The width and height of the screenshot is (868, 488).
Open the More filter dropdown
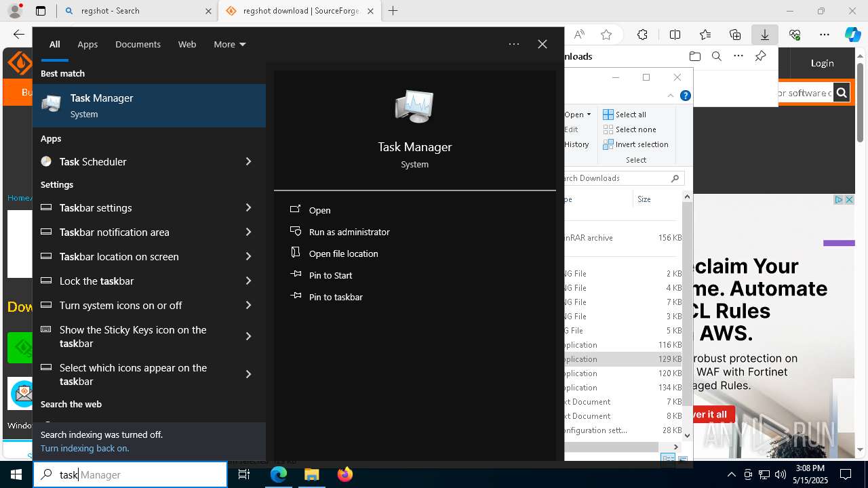click(229, 44)
